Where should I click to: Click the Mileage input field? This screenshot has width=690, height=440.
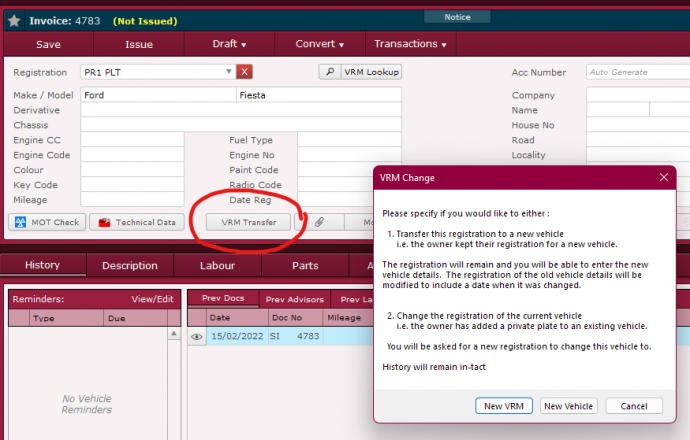point(132,200)
